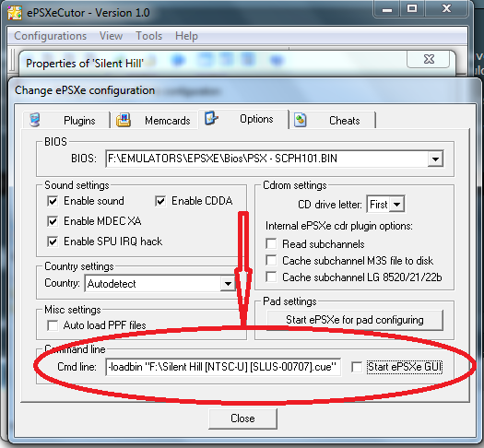Check Auto load PPF files
Image resolution: width=484 pixels, height=448 pixels.
tap(53, 325)
